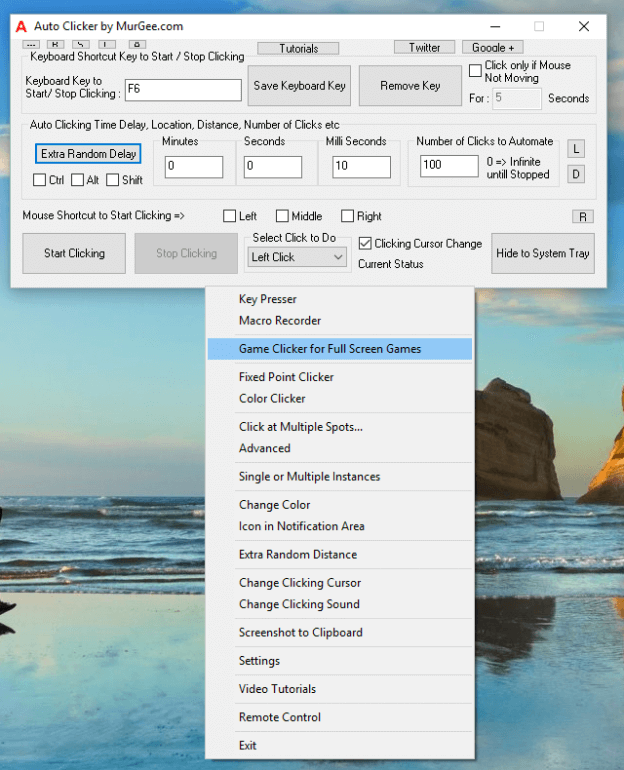This screenshot has height=770, width=624.
Task: Select Change Color menu item
Action: coord(340,505)
